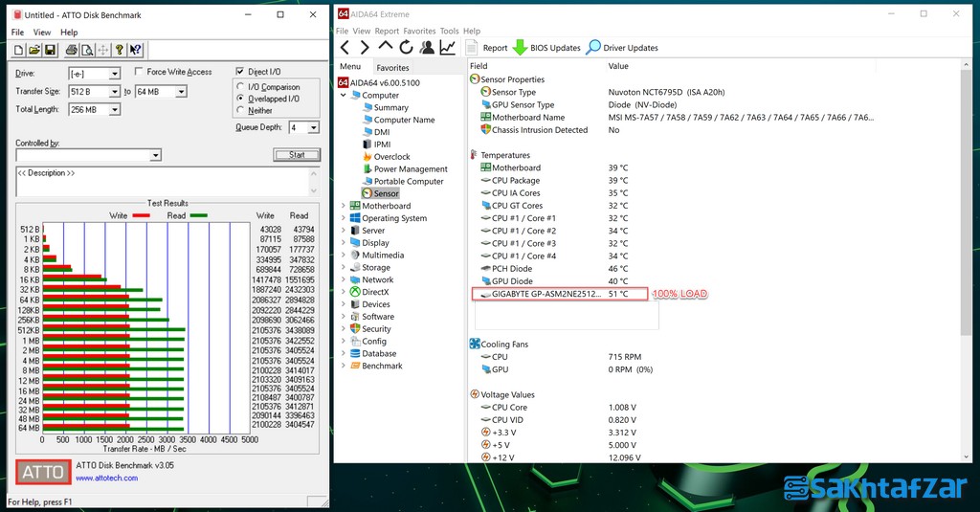This screenshot has width=980, height=512.
Task: Click the AIDA64 user manage icon
Action: [428, 48]
